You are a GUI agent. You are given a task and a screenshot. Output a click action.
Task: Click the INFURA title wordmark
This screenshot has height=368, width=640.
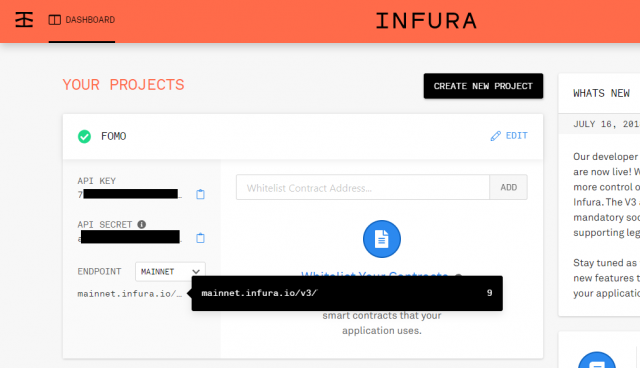[x=426, y=21]
